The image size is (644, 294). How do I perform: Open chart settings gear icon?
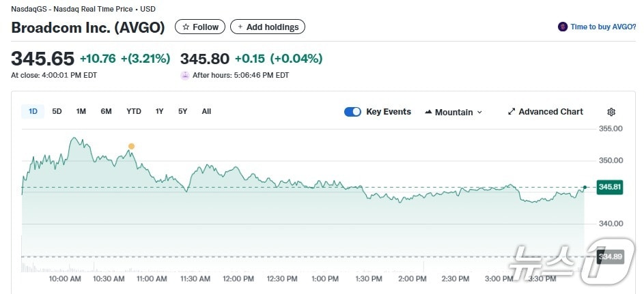[611, 112]
